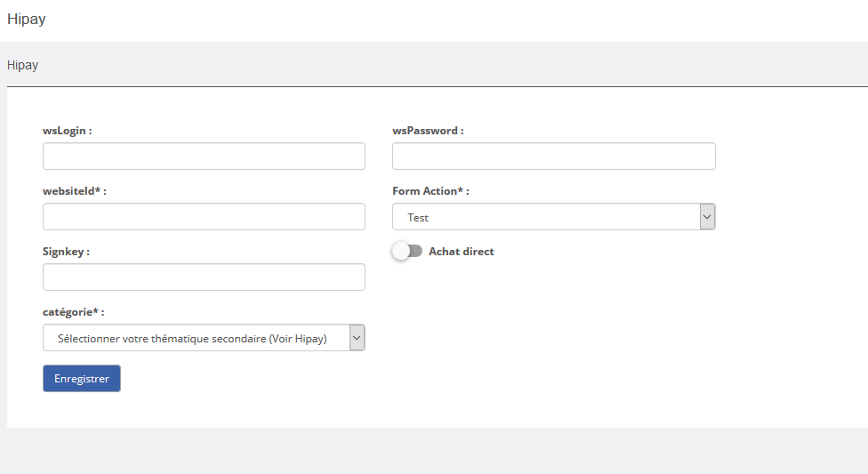Click the Enregistrer button

point(82,379)
